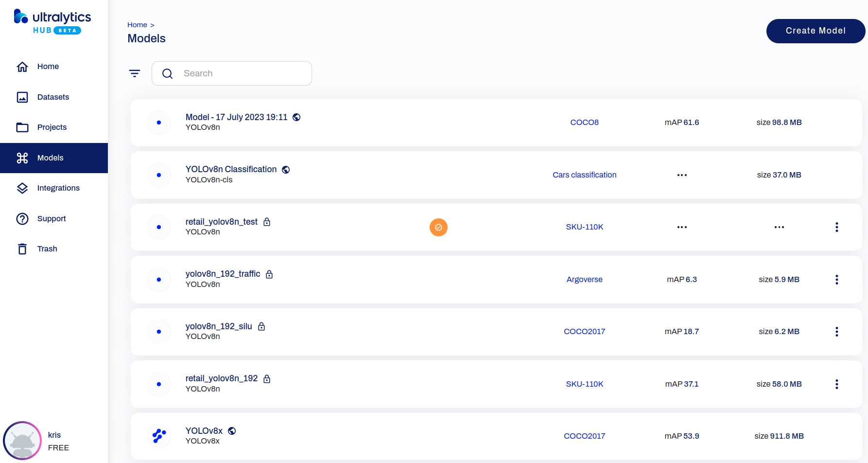This screenshot has width=868, height=463.
Task: Click model avatar for Model - 17 July 2023
Action: point(159,123)
